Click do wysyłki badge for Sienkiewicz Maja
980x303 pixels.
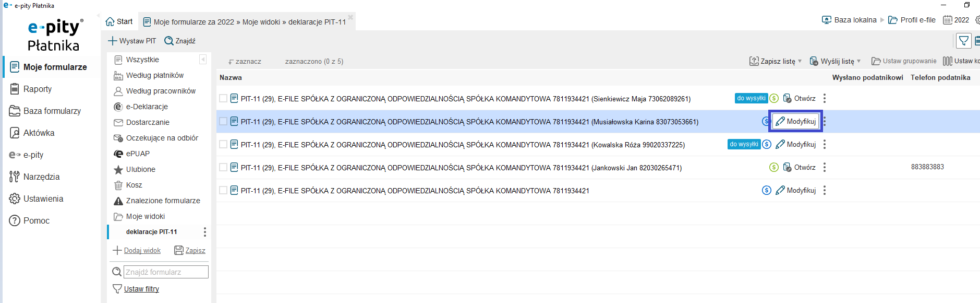pyautogui.click(x=751, y=98)
